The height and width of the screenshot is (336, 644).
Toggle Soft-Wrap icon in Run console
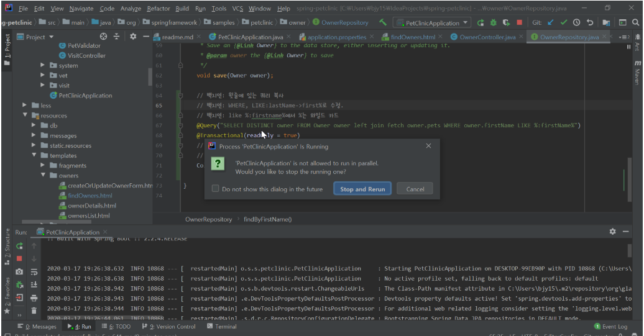pyautogui.click(x=34, y=271)
